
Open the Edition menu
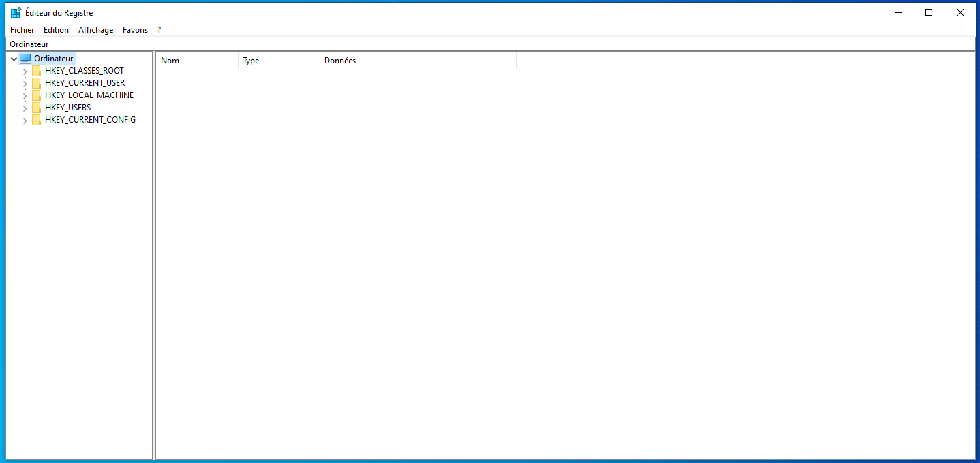(x=56, y=29)
